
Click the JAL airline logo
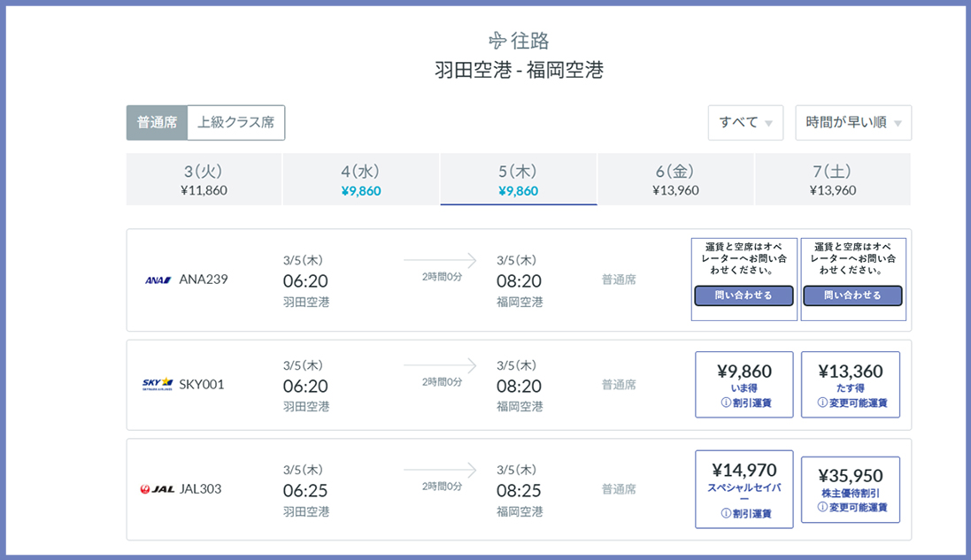158,489
